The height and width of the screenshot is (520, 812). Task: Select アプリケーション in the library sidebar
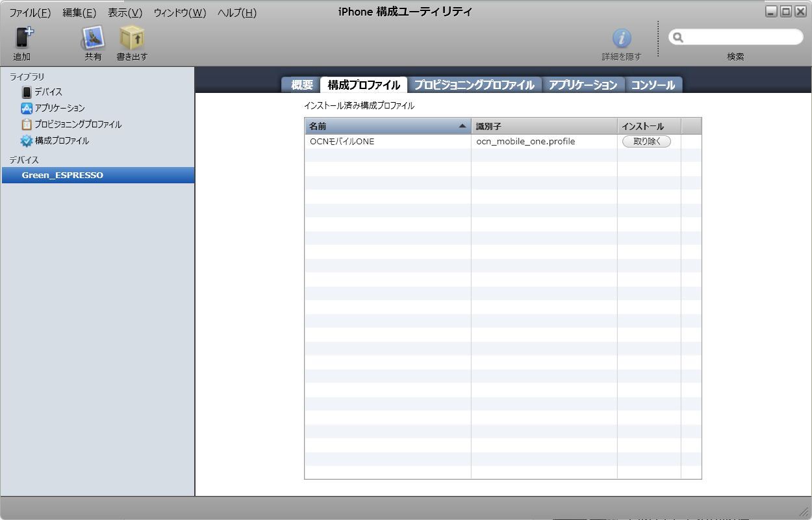[x=60, y=109]
